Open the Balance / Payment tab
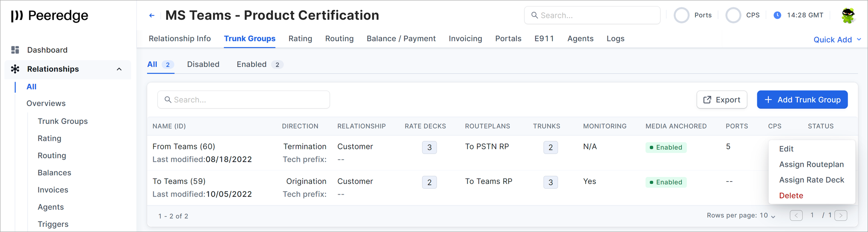 [401, 39]
